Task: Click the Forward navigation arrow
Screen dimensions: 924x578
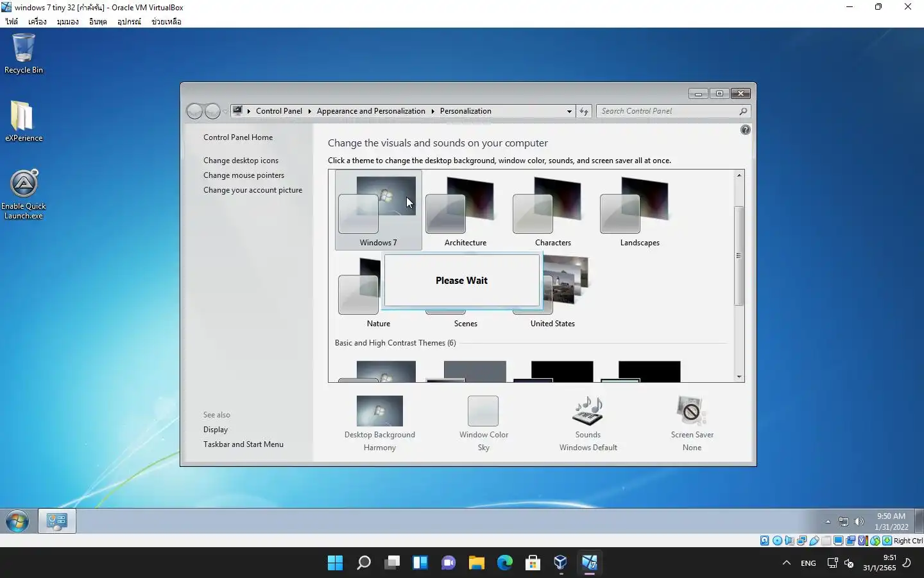Action: (212, 111)
